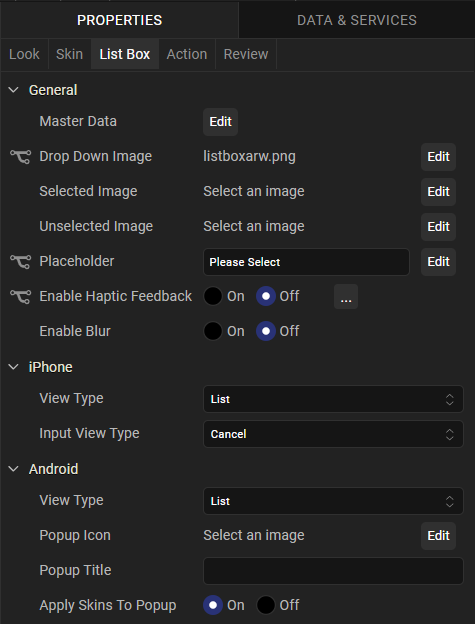This screenshot has height=624, width=475.
Task: Click fork icon beside Placeholder
Action: click(20, 262)
